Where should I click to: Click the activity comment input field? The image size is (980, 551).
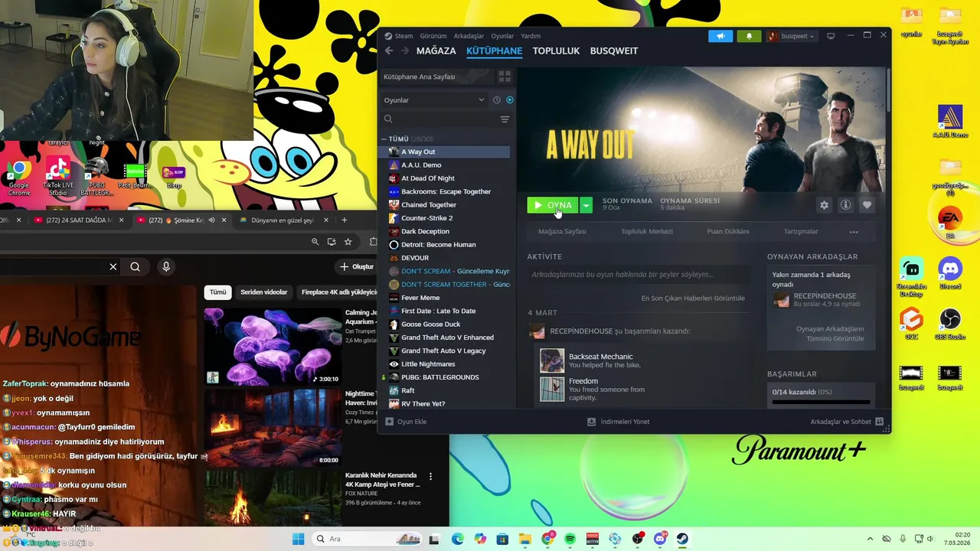(x=639, y=275)
